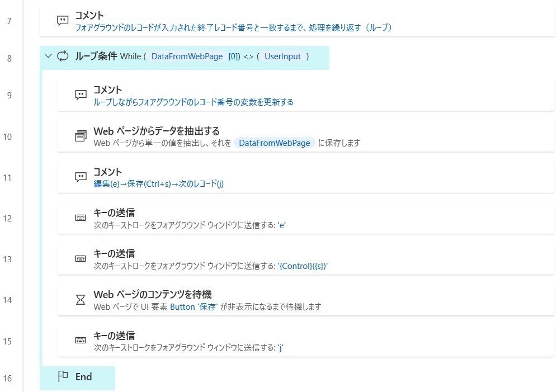
Task: Select the hourglass wait icon on line 14
Action: click(81, 300)
